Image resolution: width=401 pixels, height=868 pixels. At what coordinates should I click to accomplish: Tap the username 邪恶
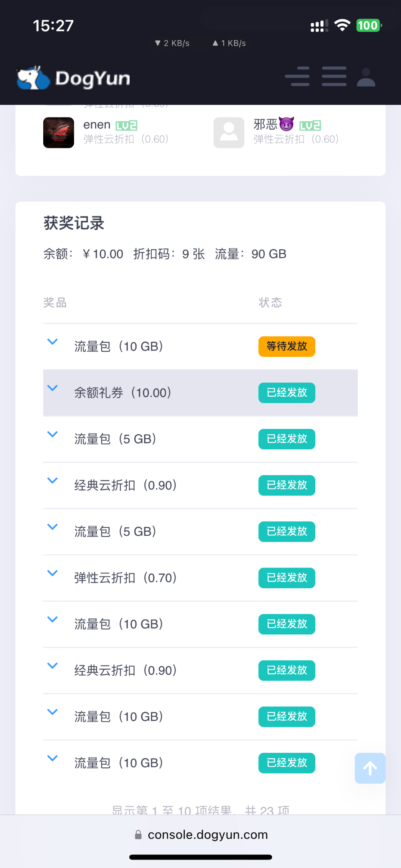[x=265, y=125]
